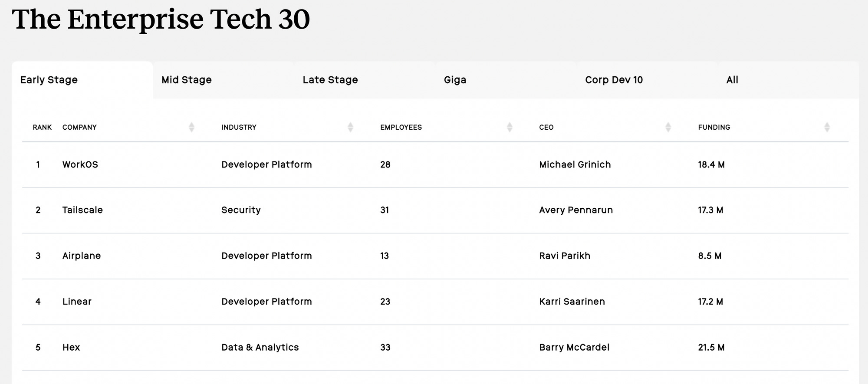The image size is (868, 384).
Task: Click the FUNDING column header label
Action: [714, 127]
